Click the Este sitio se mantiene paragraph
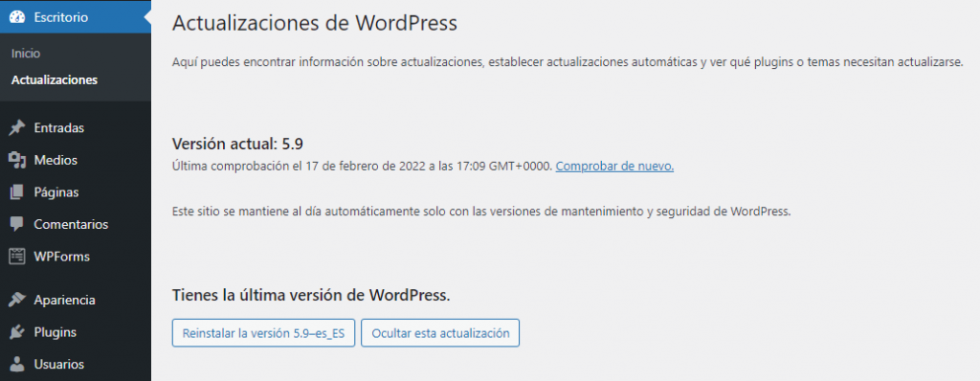Screen dimensions: 980x381 (x=481, y=211)
